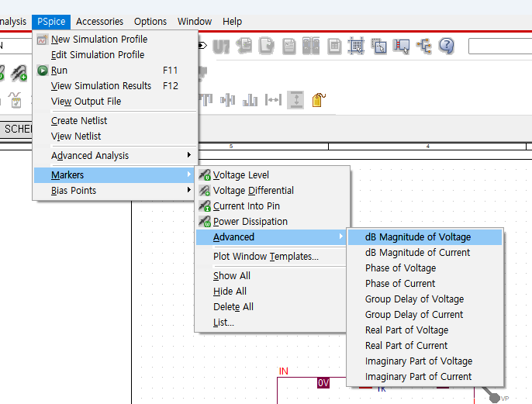
Task: Click the Design Rules Check toolbar icon
Action: click(x=266, y=46)
